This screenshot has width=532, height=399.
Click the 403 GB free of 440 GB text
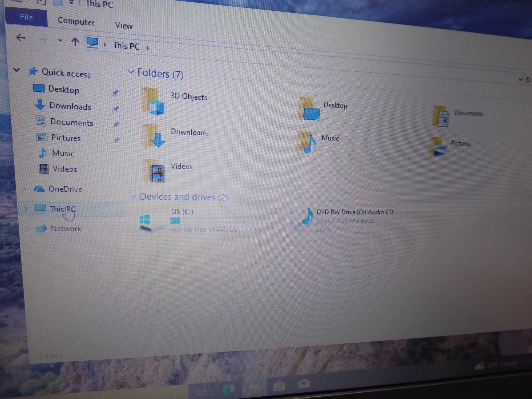pyautogui.click(x=204, y=229)
